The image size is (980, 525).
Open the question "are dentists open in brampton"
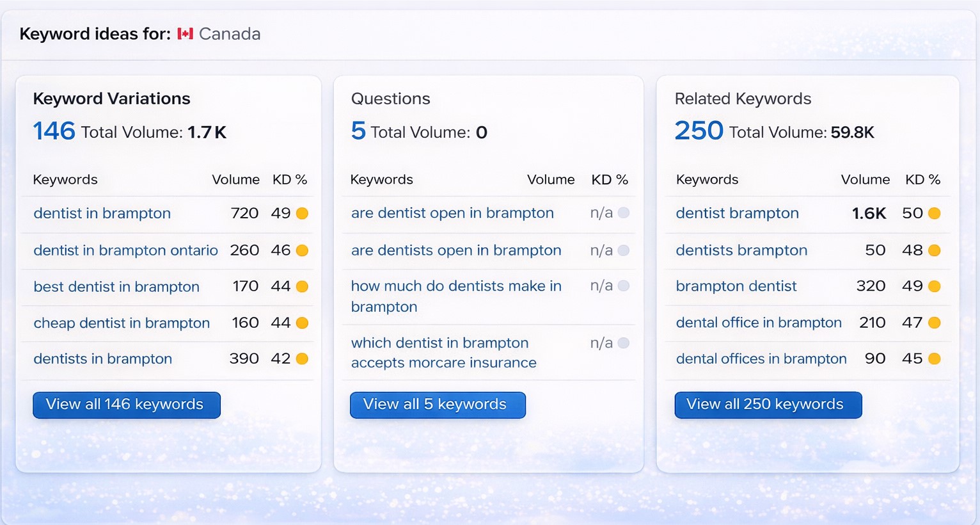point(455,250)
